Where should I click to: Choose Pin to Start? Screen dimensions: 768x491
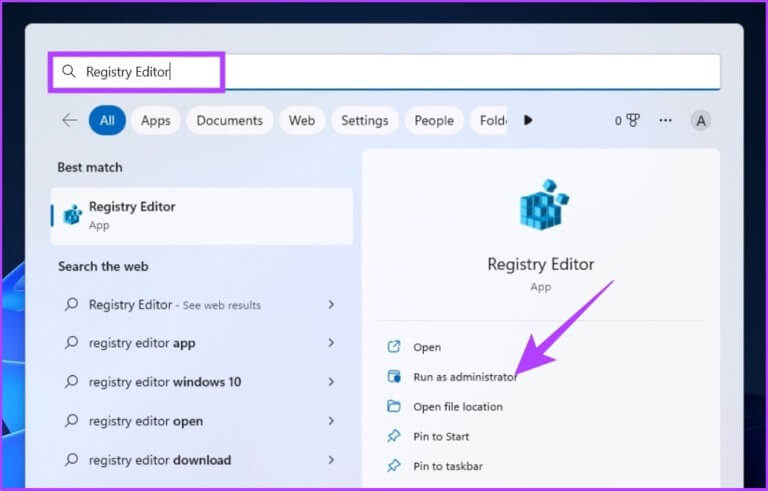tap(441, 437)
